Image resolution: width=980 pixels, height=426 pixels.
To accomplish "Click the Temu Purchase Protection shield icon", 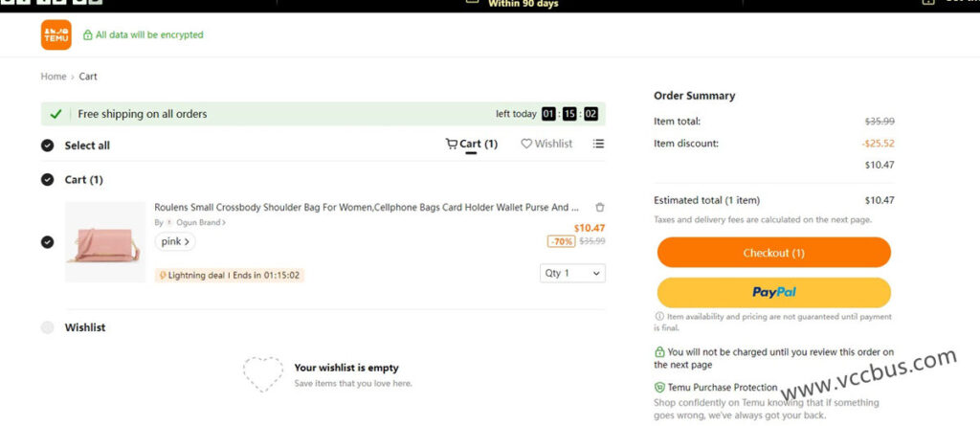I will tap(659, 387).
